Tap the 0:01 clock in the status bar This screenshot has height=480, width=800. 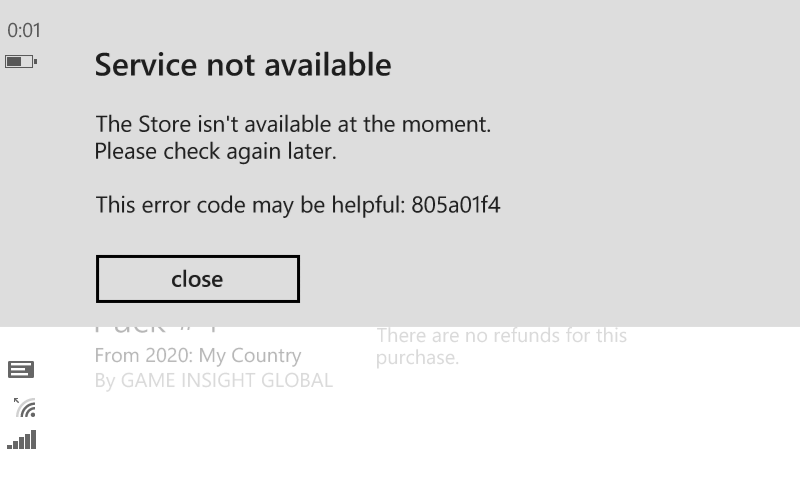[23, 31]
